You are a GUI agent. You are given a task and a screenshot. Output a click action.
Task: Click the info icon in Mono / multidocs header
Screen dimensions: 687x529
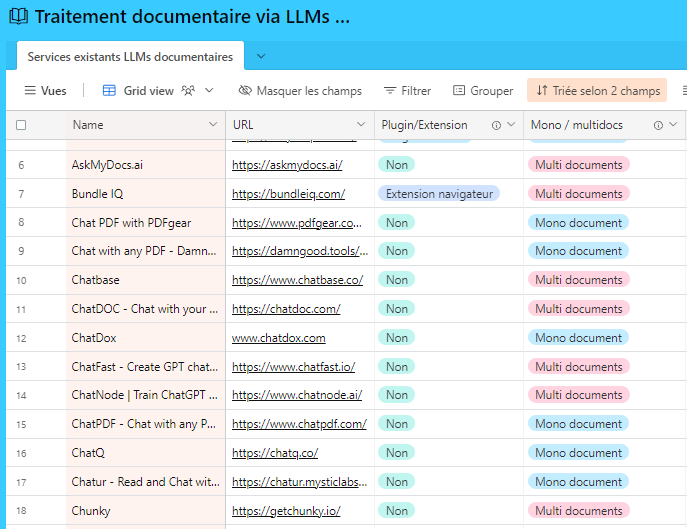(x=658, y=125)
